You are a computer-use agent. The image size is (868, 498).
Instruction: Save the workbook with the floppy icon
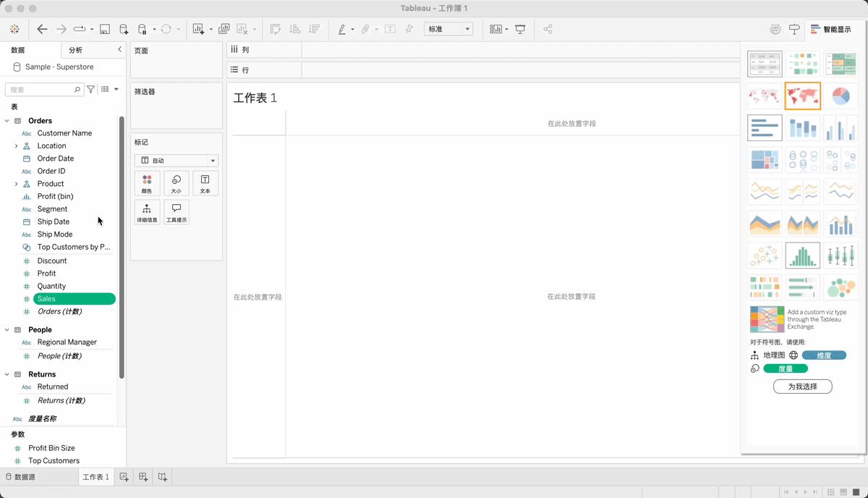105,30
